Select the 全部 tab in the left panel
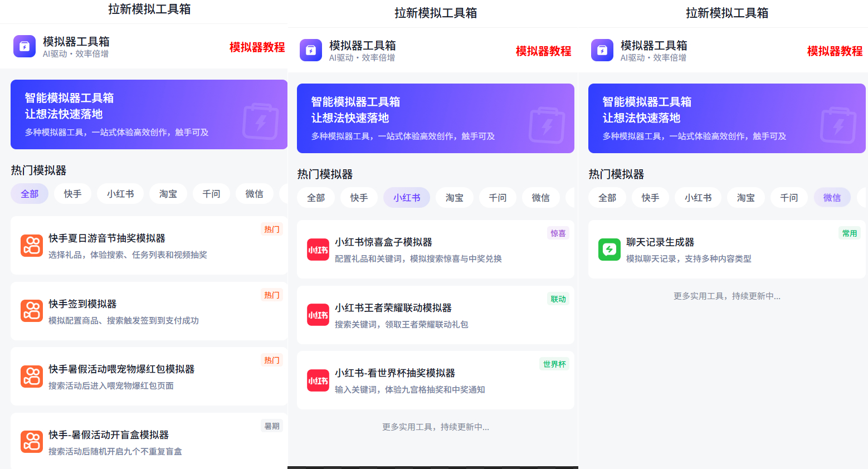 coord(30,194)
